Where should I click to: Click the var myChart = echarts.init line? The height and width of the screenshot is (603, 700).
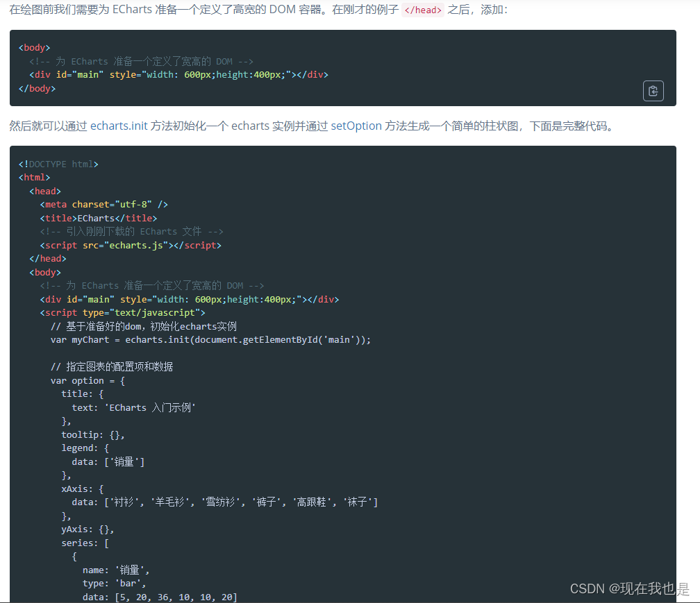210,340
